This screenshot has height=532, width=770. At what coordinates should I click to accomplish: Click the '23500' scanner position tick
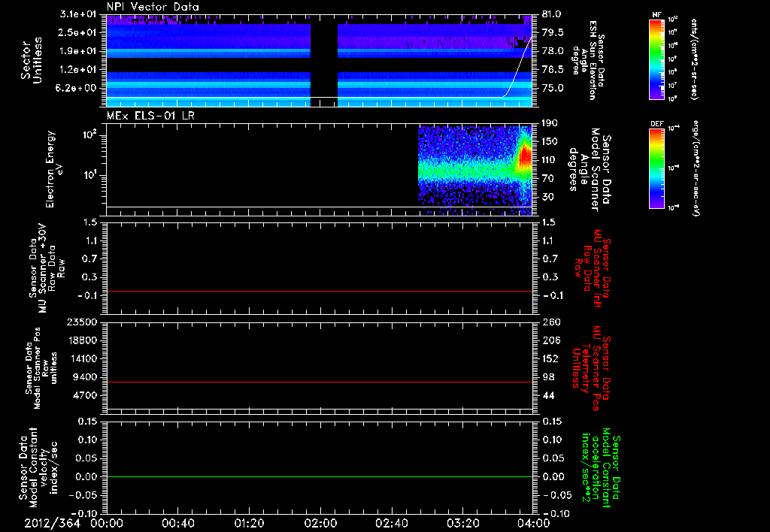pyautogui.click(x=83, y=322)
